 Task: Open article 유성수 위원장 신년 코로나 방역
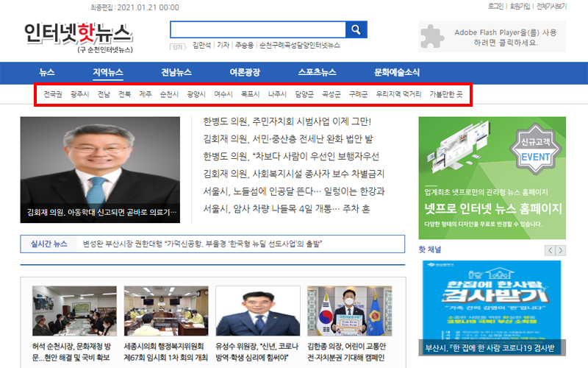click(x=257, y=352)
